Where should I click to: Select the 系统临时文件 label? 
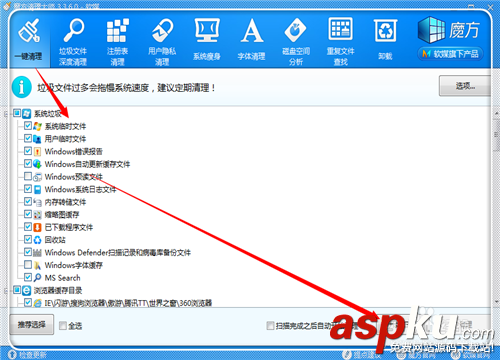(65, 126)
